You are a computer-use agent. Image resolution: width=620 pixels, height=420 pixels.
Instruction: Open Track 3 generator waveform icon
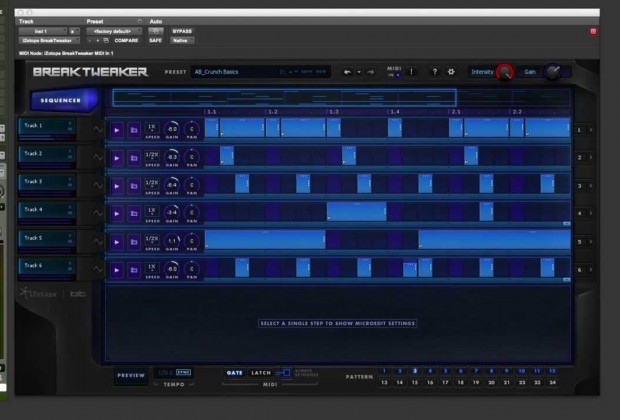[97, 185]
